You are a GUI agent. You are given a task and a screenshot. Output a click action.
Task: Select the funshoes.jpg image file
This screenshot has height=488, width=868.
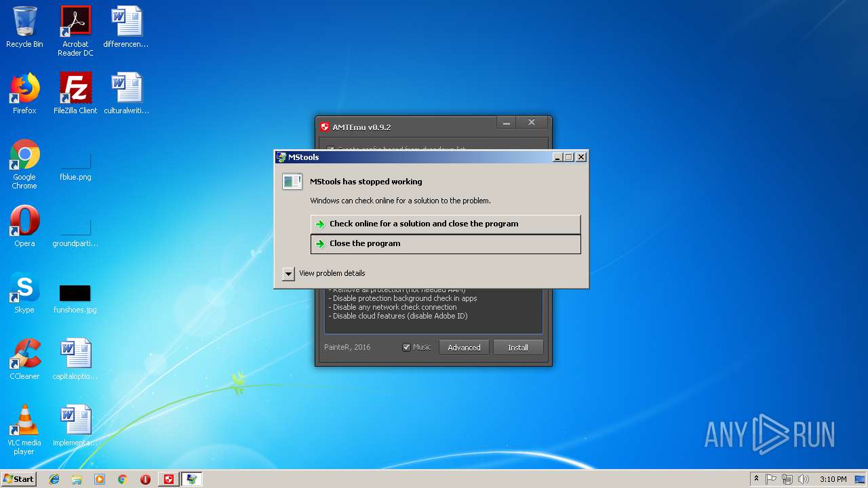click(75, 299)
